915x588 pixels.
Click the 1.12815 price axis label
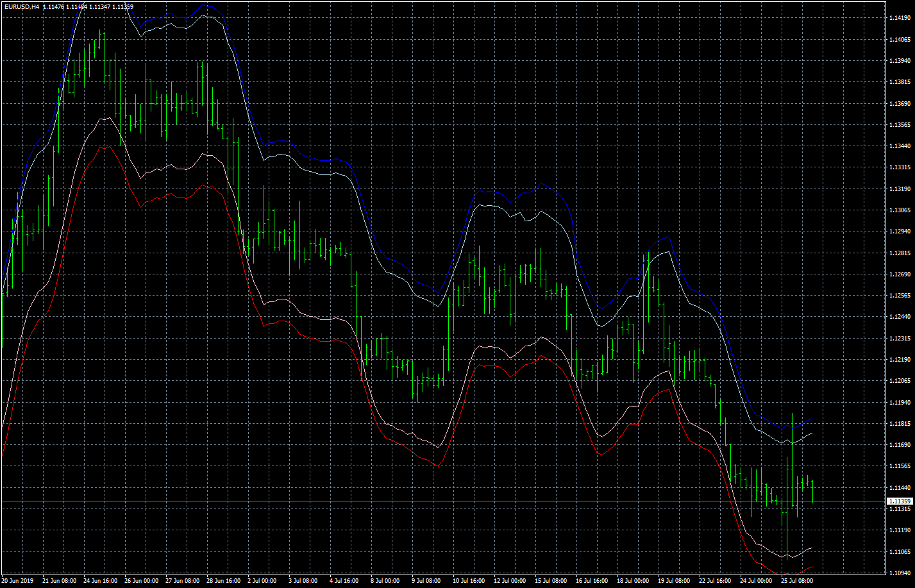coord(899,253)
